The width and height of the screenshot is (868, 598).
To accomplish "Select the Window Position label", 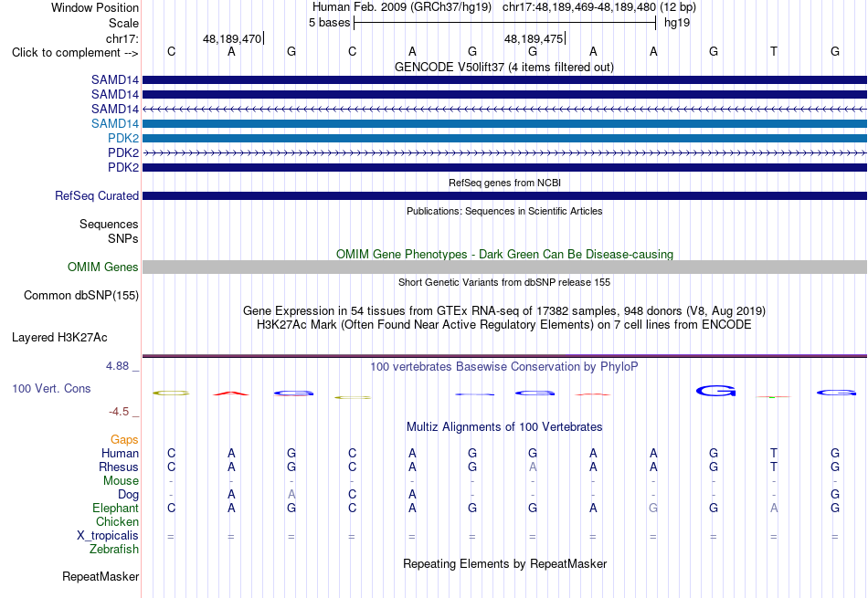I will 95,7.
